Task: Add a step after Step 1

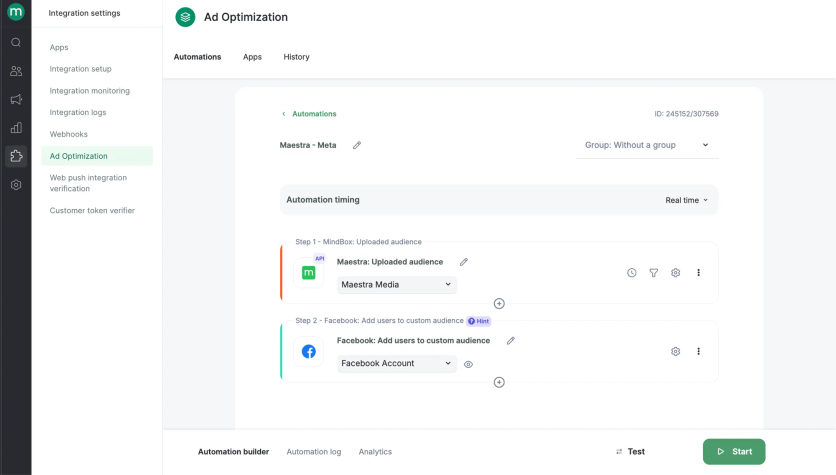Action: (x=499, y=303)
